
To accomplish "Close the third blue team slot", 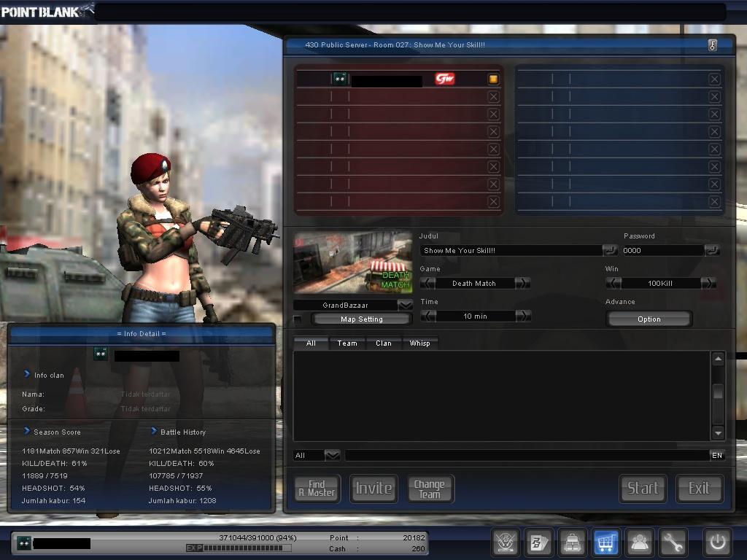I will [x=714, y=114].
